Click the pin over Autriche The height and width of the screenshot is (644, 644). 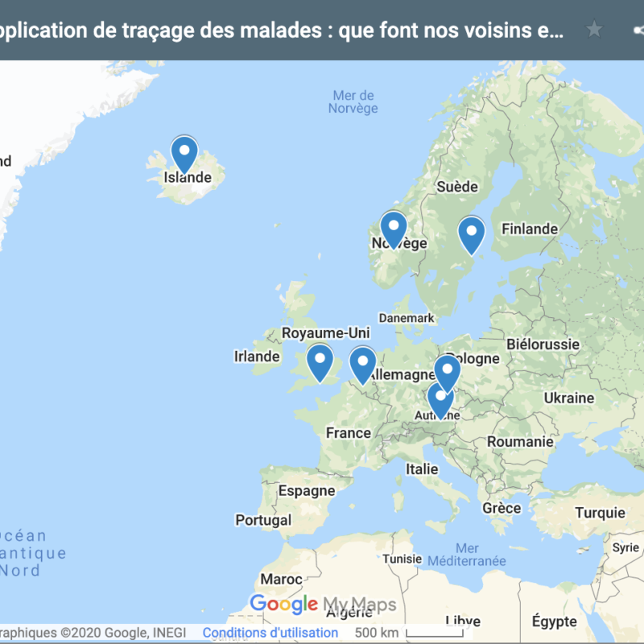click(440, 398)
